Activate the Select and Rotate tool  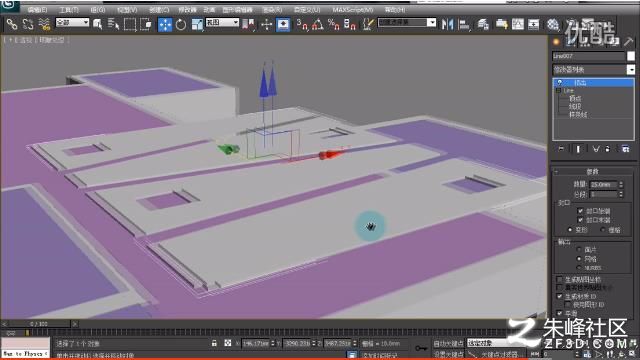pos(180,24)
